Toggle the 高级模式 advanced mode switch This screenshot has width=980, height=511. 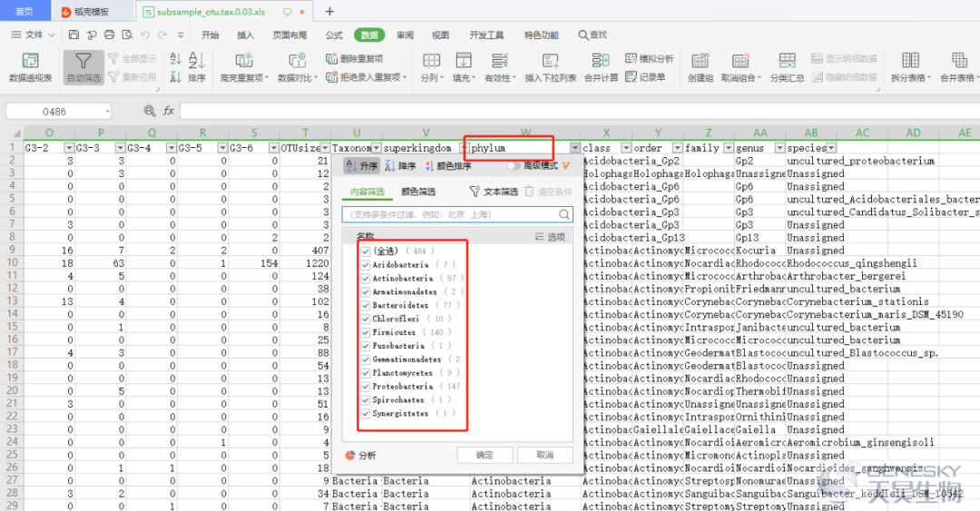click(513, 166)
